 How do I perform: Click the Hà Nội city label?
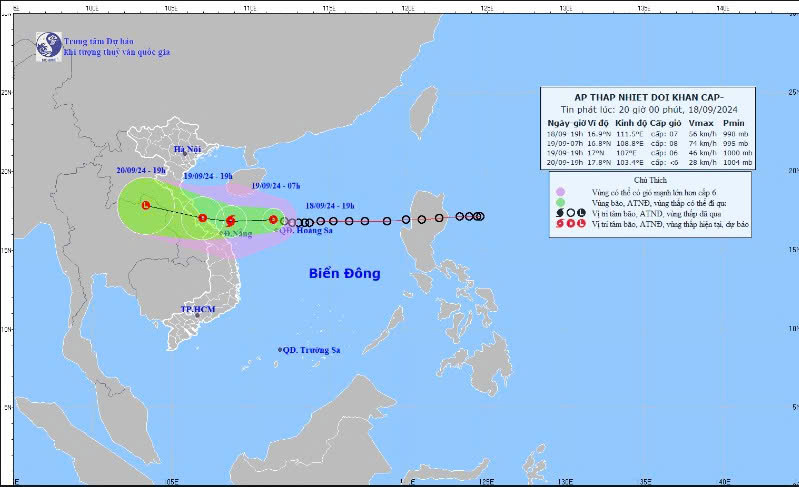pos(188,150)
